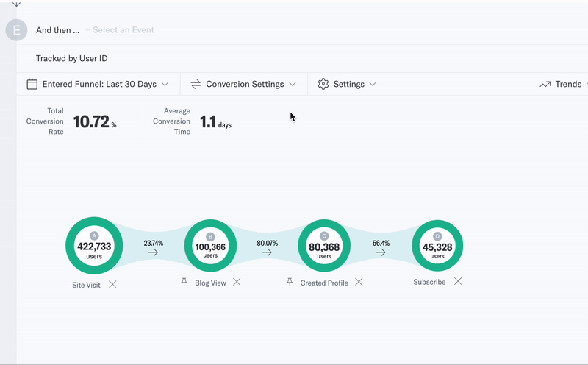This screenshot has height=365, width=588.
Task: Click the 56.4% conversion arrow
Action: click(381, 252)
